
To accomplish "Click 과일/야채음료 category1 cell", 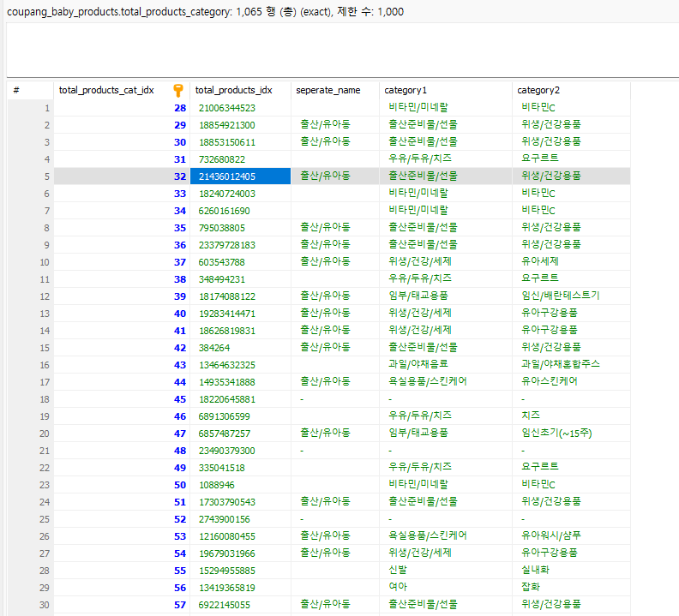I will point(446,364).
